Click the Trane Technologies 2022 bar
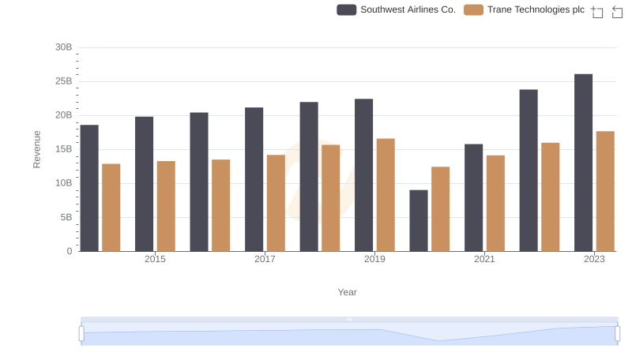This screenshot has height=364, width=632. pos(551,197)
